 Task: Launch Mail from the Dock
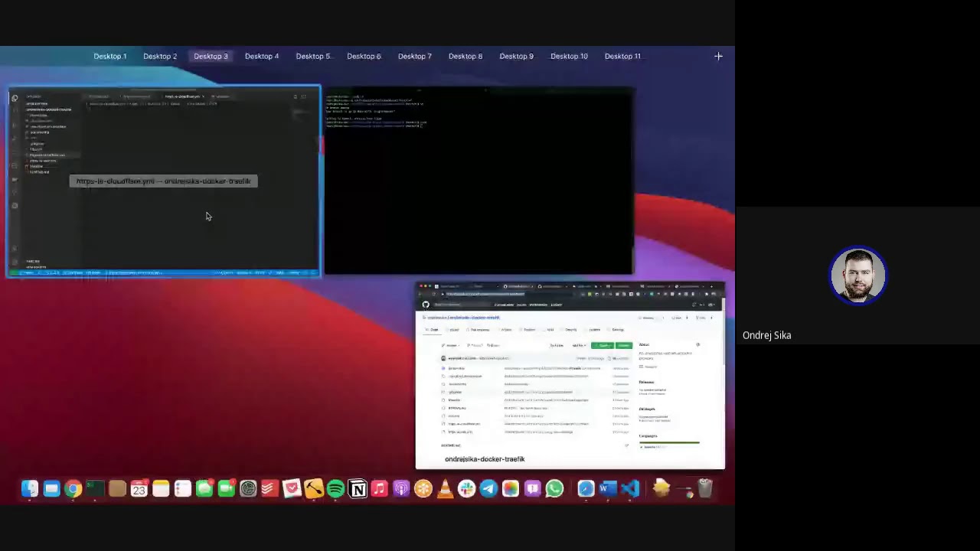point(51,488)
